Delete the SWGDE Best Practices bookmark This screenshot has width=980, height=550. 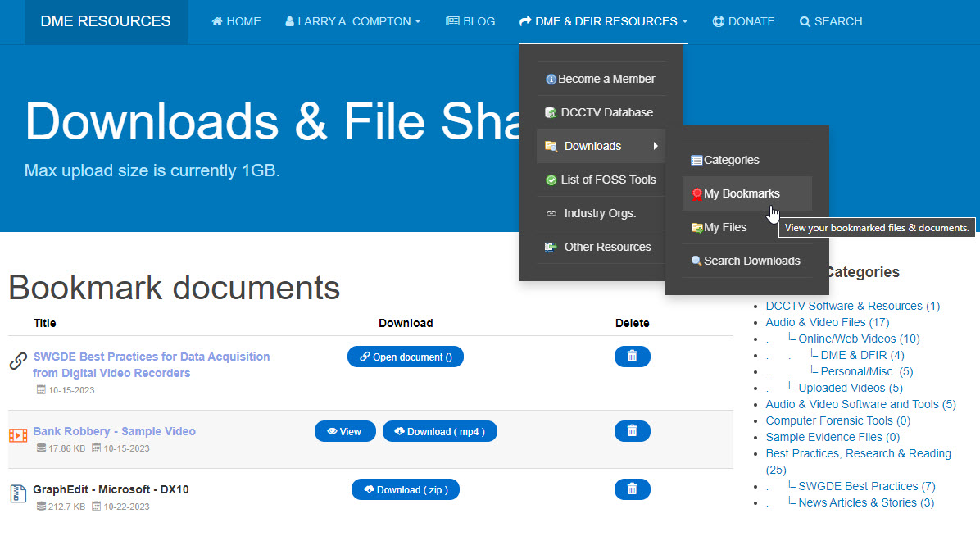[632, 357]
